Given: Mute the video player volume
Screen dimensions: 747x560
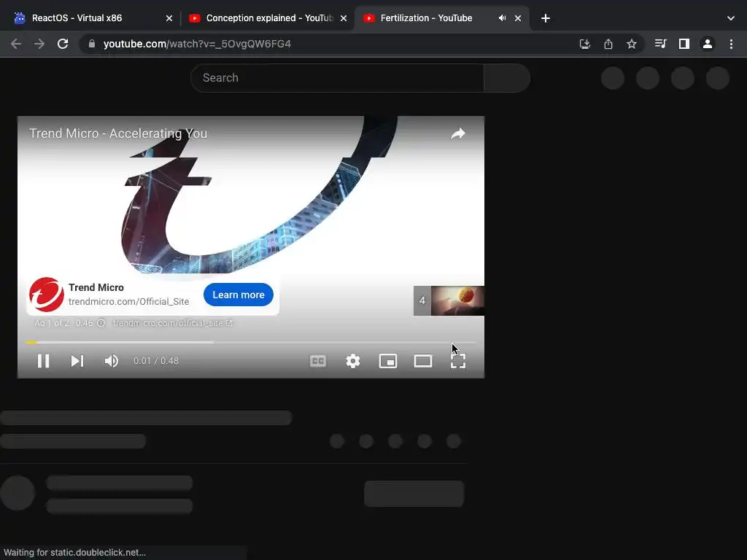Looking at the screenshot, I should click(112, 361).
